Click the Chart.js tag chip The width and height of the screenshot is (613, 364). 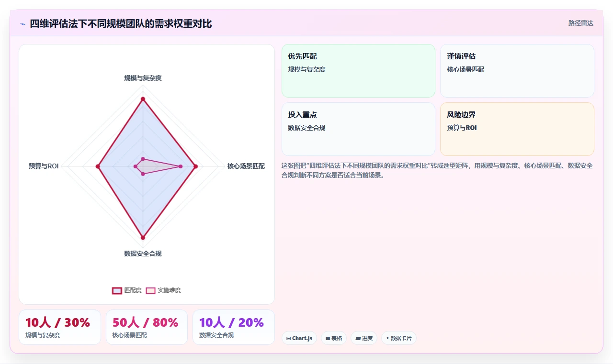(299, 338)
